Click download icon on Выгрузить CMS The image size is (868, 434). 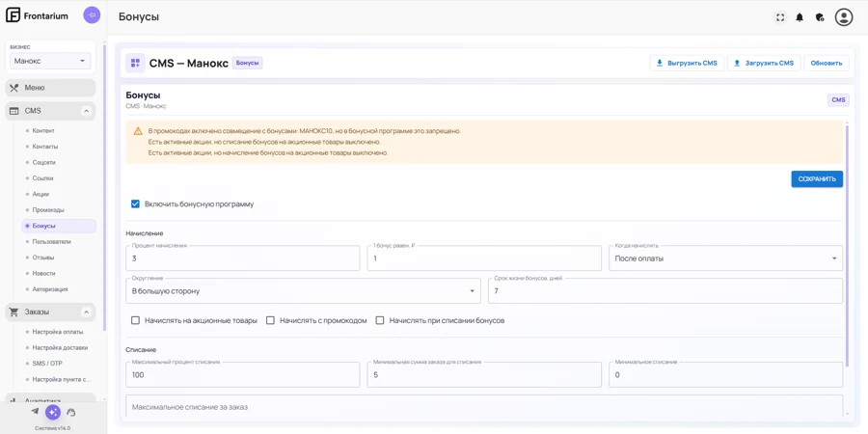[x=660, y=63]
